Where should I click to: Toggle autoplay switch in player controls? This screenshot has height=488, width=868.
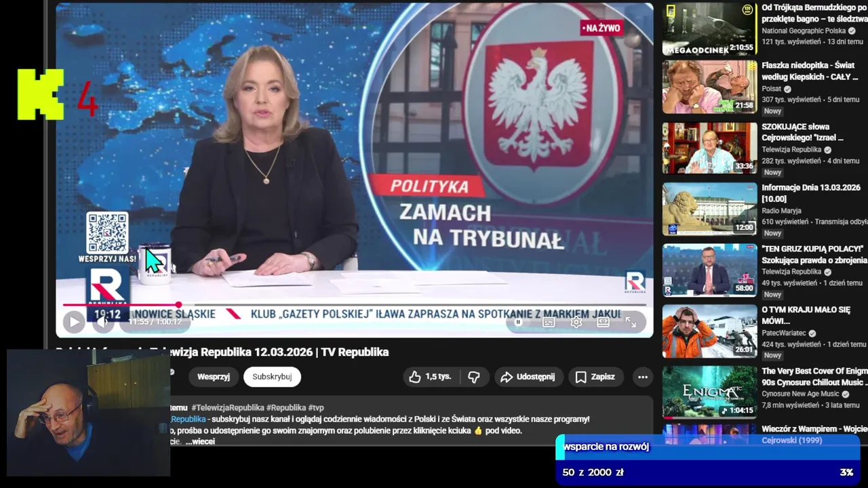pos(519,323)
